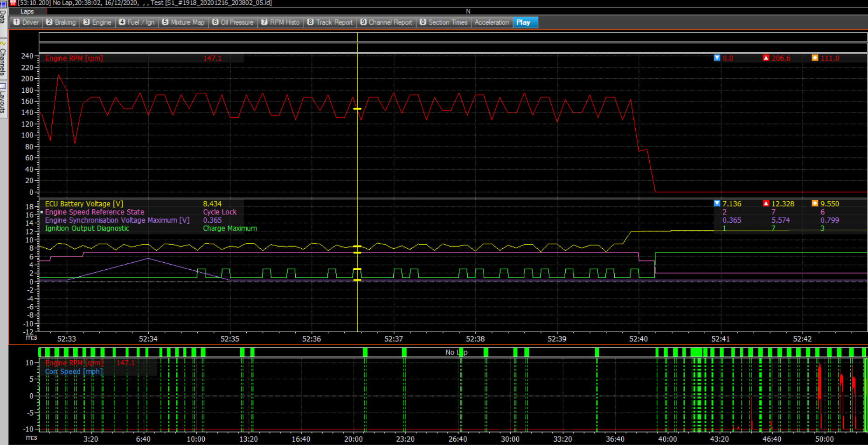Click the red maximum icon beside 12.328

click(x=766, y=204)
